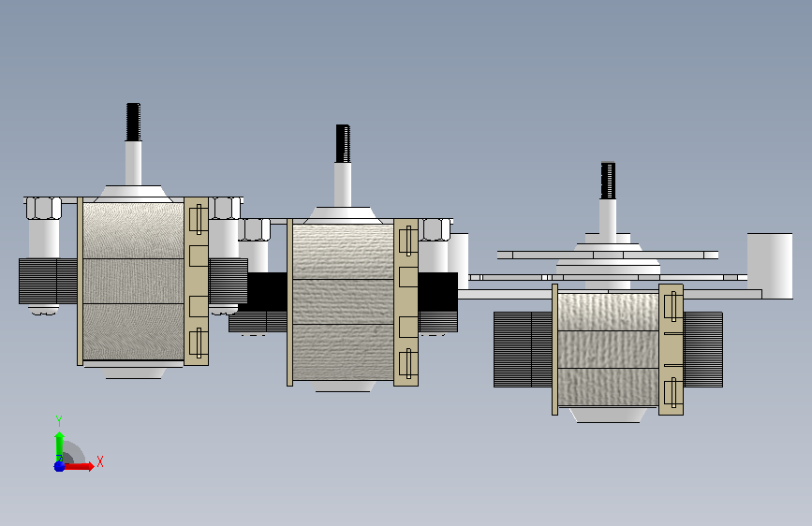The height and width of the screenshot is (526, 812).
Task: Select the hex nut at far left
Action: coord(43,208)
